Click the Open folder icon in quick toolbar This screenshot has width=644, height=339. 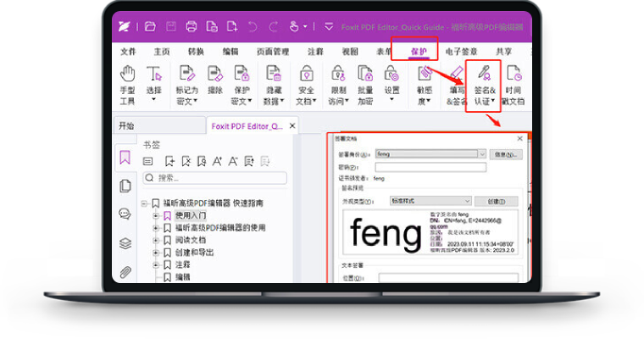pyautogui.click(x=150, y=26)
